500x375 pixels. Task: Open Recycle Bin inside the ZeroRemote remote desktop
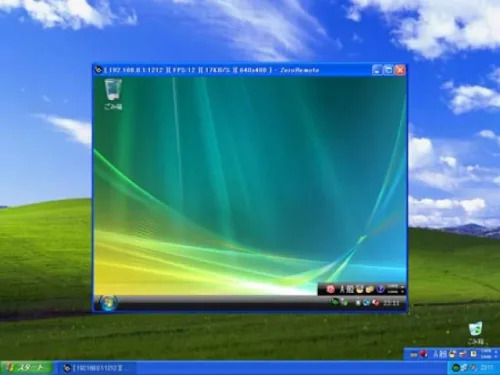(x=113, y=94)
